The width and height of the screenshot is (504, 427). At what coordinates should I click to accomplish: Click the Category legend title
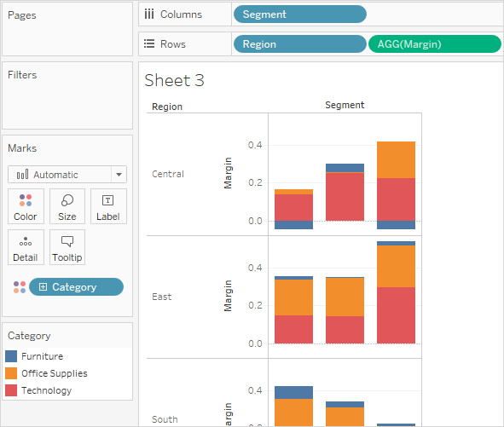coord(29,336)
